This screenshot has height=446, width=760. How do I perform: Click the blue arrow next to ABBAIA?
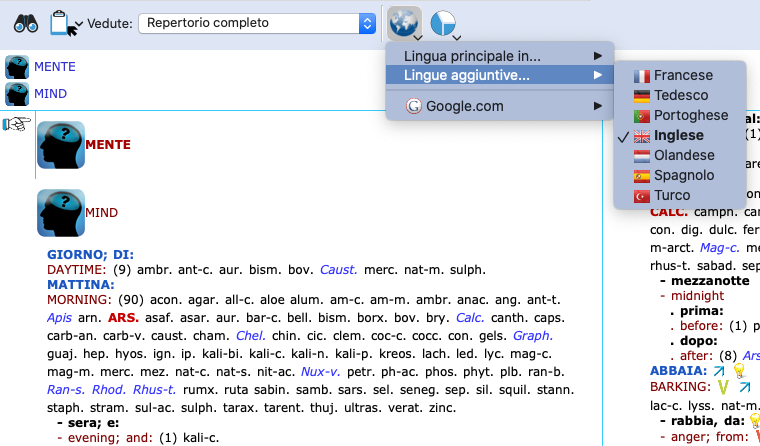718,370
